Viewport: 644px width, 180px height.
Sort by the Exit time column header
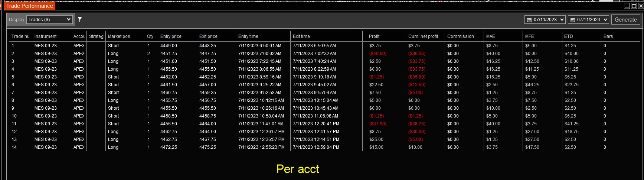tap(325, 36)
